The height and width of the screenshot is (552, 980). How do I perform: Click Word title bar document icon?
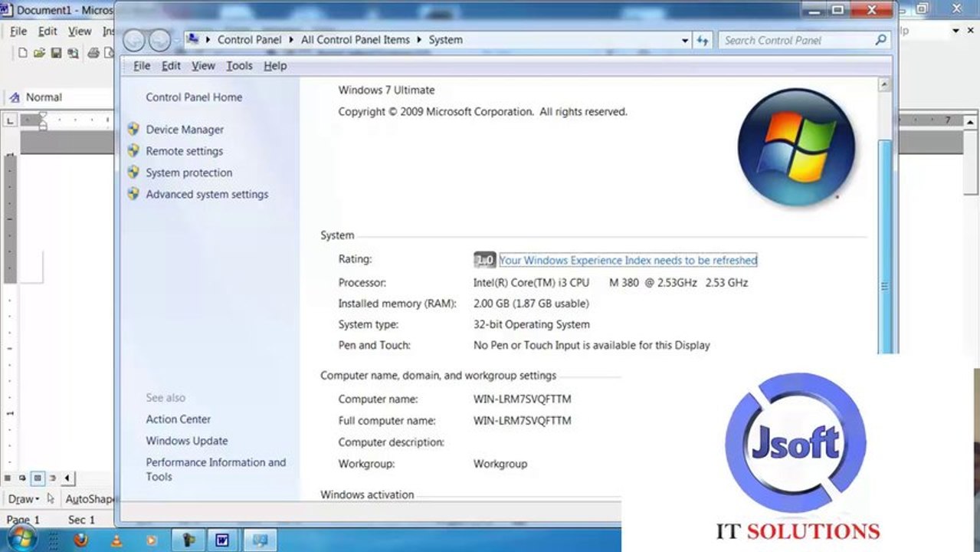tap(7, 10)
